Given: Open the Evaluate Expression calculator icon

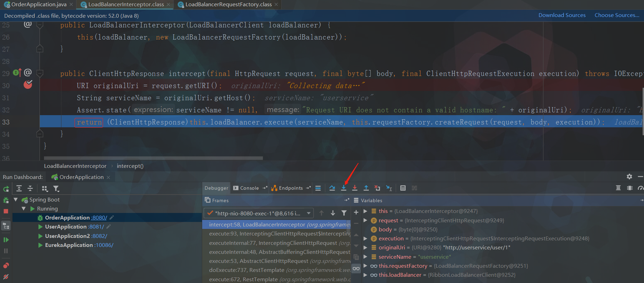Looking at the screenshot, I should click(403, 188).
